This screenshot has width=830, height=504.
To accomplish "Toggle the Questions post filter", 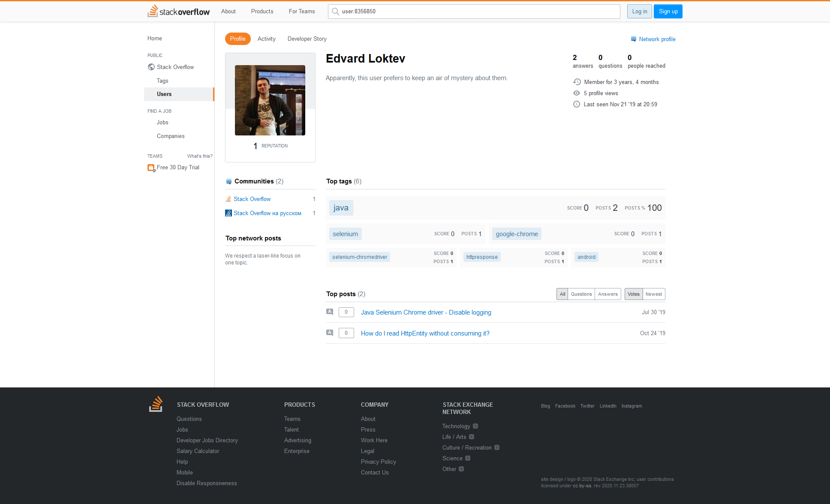I will pos(581,294).
